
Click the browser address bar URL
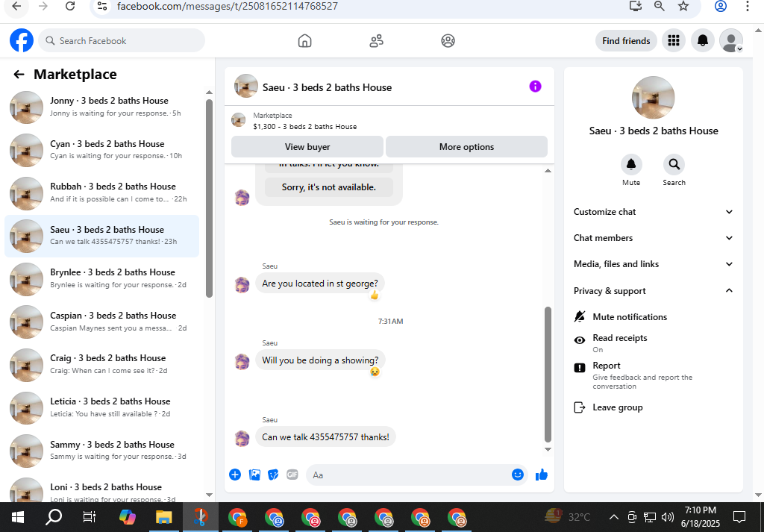click(x=228, y=6)
